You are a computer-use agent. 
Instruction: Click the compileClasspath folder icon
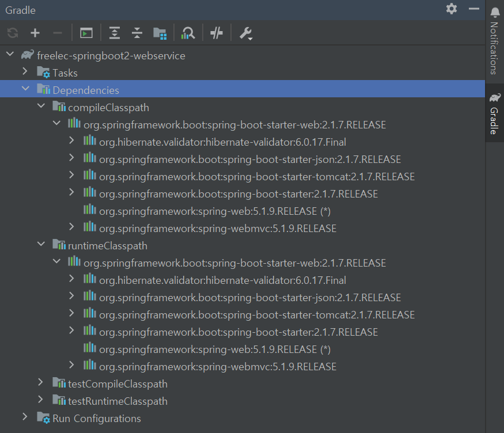click(59, 107)
